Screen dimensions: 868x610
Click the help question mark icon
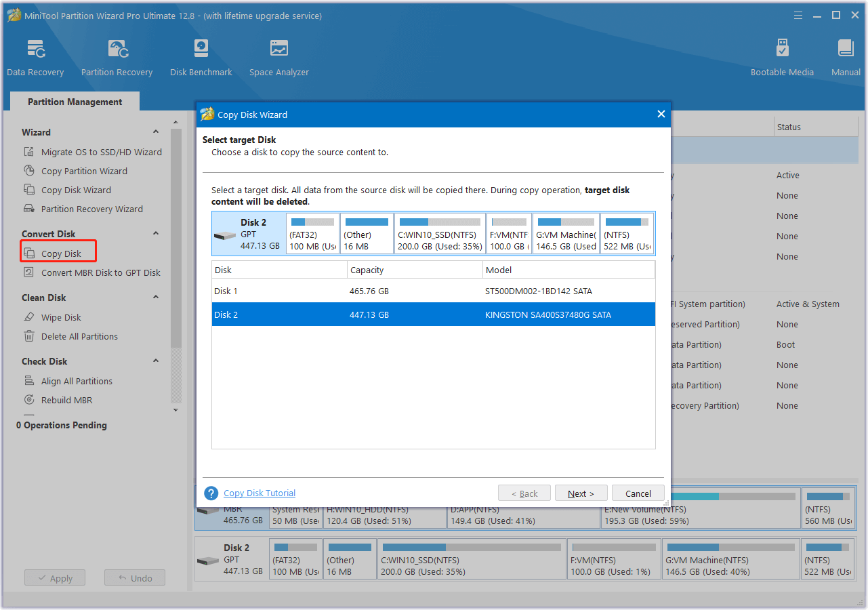coord(211,493)
